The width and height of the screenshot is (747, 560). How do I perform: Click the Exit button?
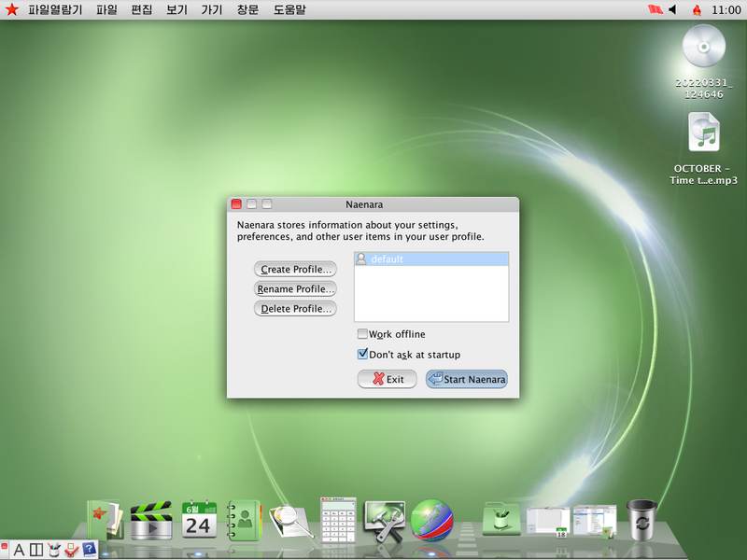pyautogui.click(x=388, y=379)
